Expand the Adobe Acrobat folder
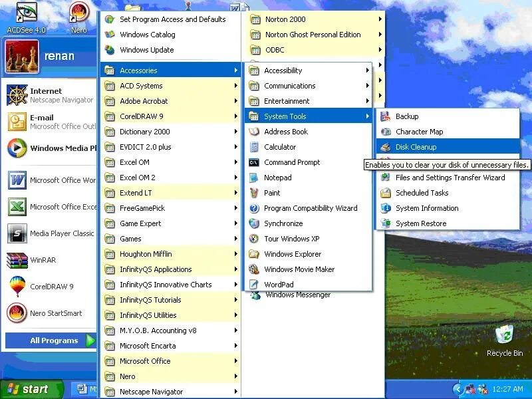 click(171, 101)
